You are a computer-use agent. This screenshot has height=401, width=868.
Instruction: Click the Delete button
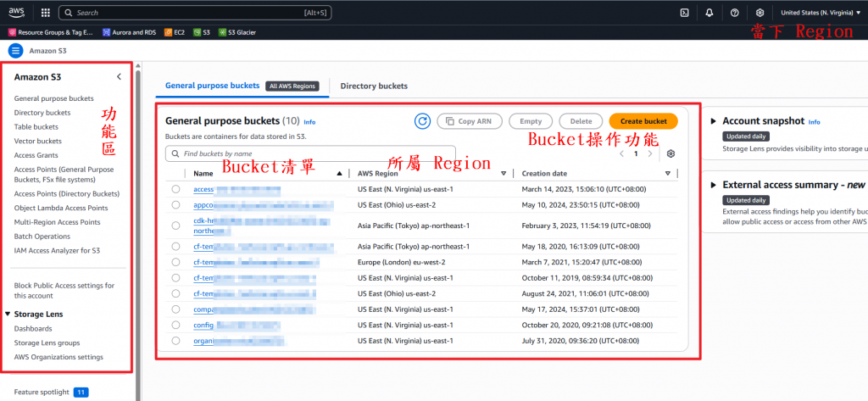(x=581, y=121)
